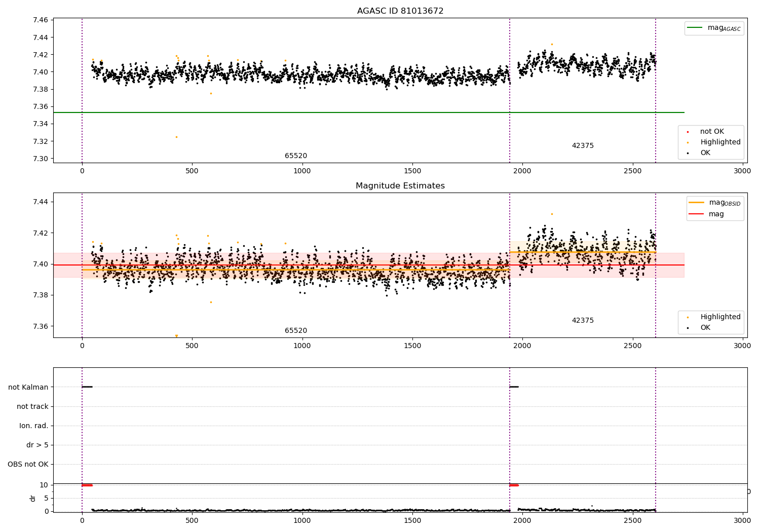
Task: Click the '65520' obsid label in top plot
Action: (x=296, y=156)
